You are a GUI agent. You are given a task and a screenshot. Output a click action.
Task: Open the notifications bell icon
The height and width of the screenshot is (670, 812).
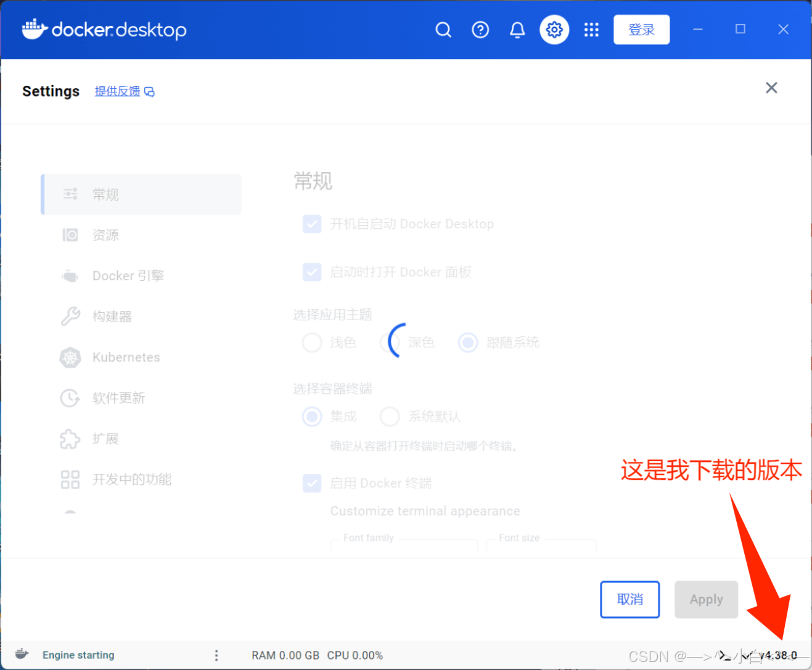click(x=517, y=29)
